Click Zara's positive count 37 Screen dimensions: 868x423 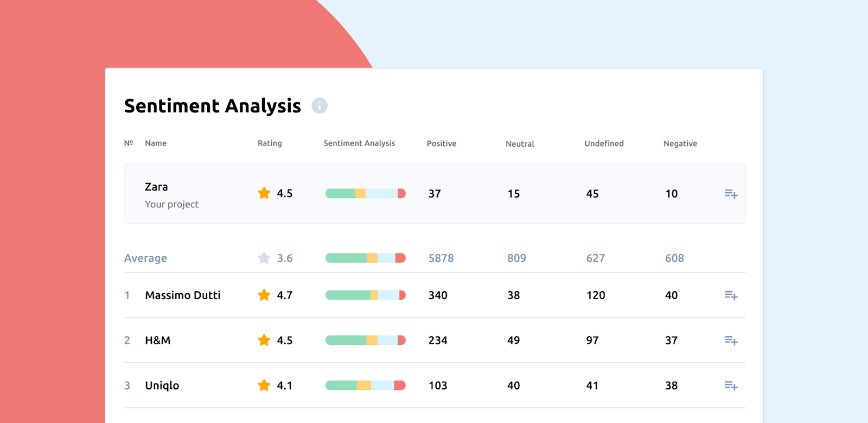coord(435,194)
